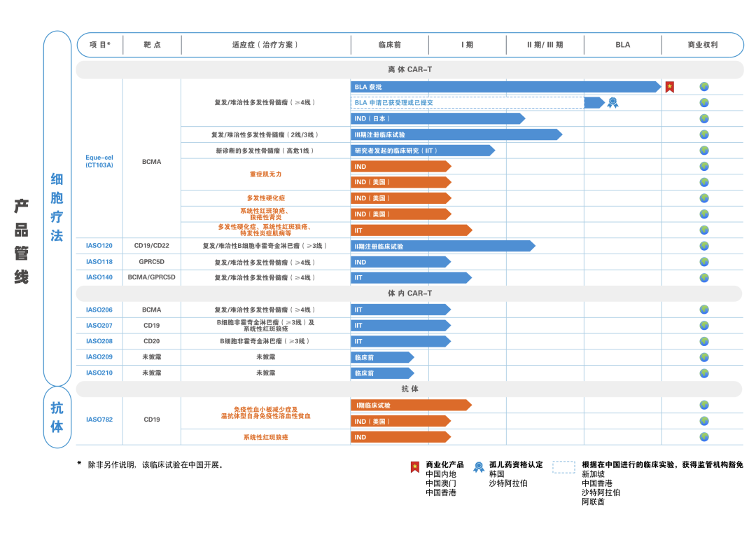This screenshot has height=533, width=756.
Task: Click the legend medal icon for 孤儿药资格认定
Action: coord(479,467)
